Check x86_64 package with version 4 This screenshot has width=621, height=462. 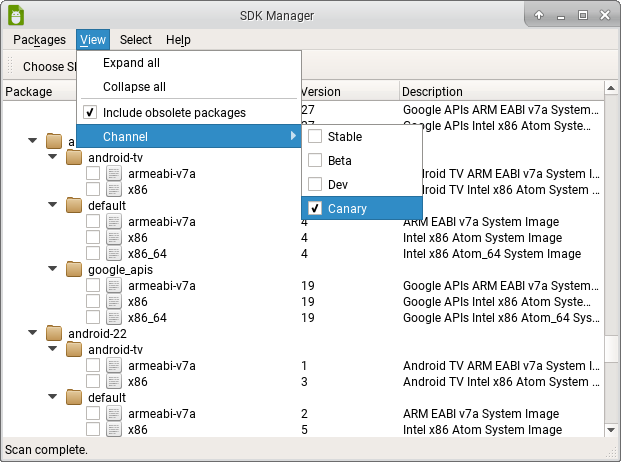[93, 253]
